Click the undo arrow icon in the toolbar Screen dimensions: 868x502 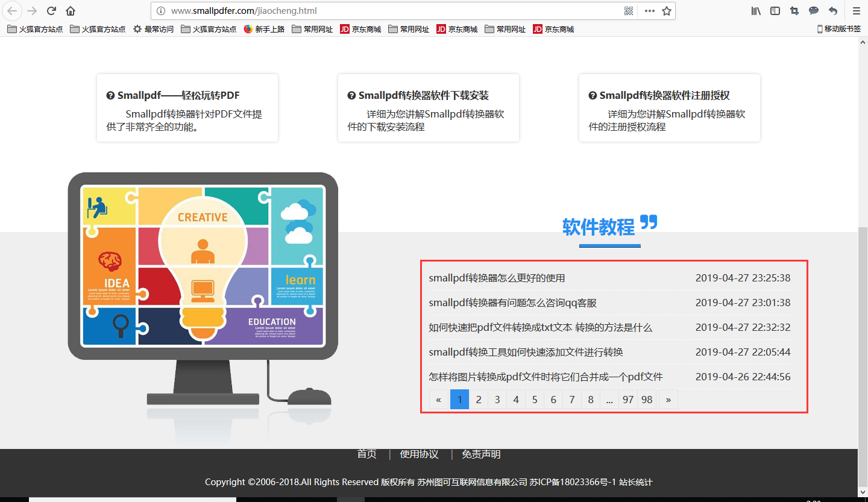click(833, 11)
